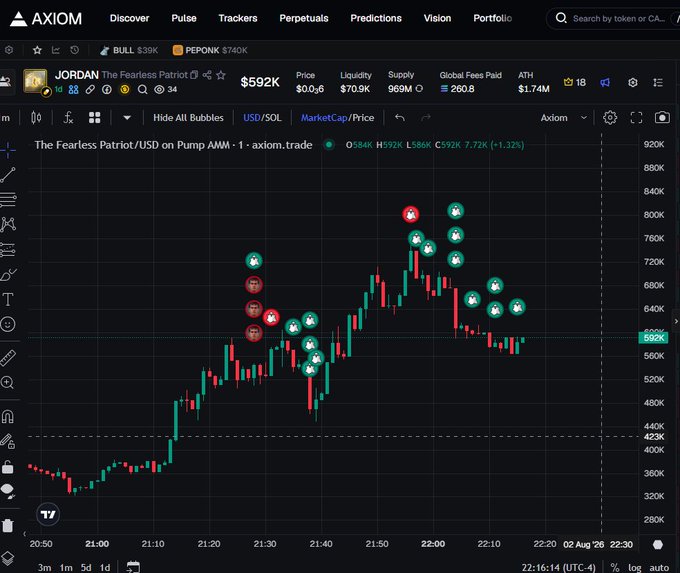The image size is (680, 573).
Task: Toggle log scale
Action: [634, 567]
